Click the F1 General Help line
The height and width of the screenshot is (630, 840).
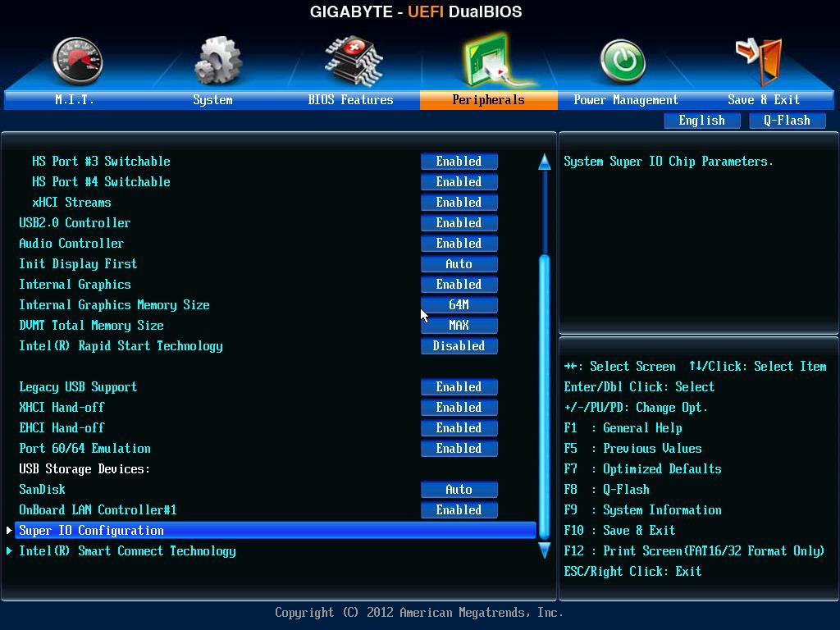tap(623, 428)
